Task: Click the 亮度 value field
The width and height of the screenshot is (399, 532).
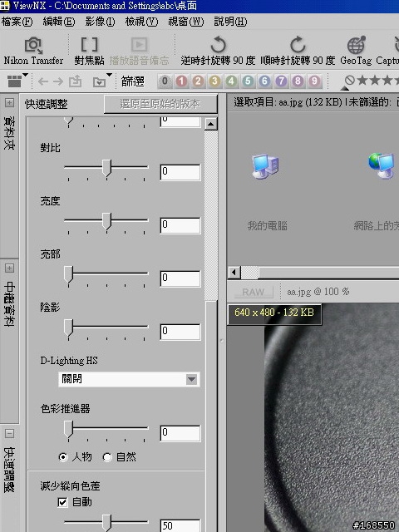Action: 180,225
